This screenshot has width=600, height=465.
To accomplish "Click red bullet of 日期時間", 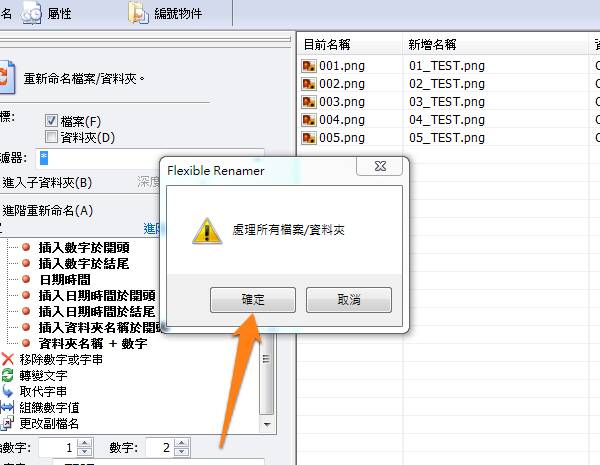I will 26,279.
